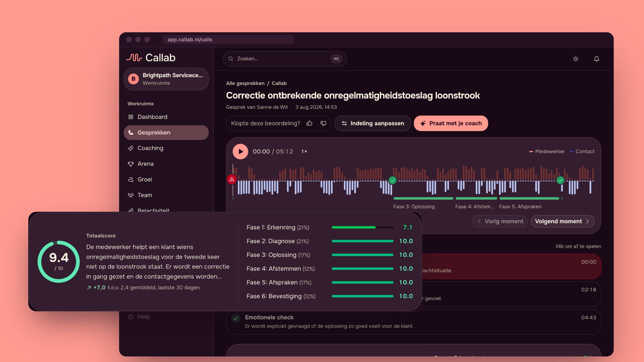Click the ⌘K shortcut badge in search
This screenshot has width=644, height=362.
[336, 59]
